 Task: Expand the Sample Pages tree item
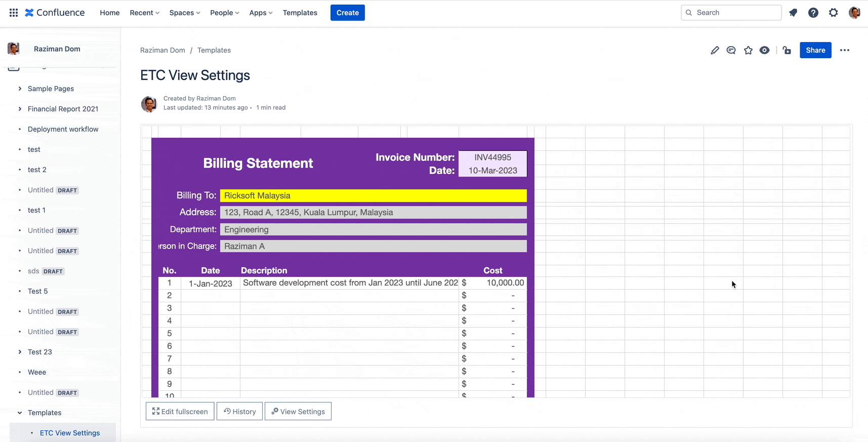tap(20, 89)
